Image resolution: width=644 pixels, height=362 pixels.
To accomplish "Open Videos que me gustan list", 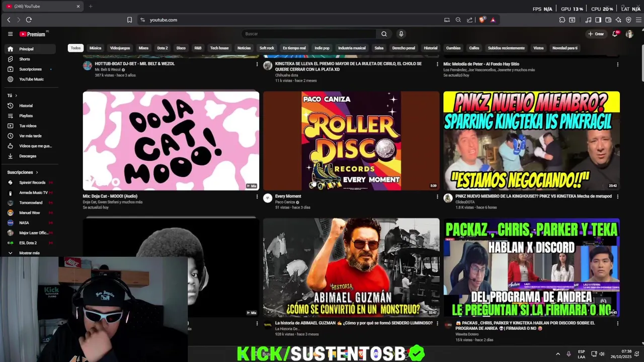I will click(x=29, y=146).
